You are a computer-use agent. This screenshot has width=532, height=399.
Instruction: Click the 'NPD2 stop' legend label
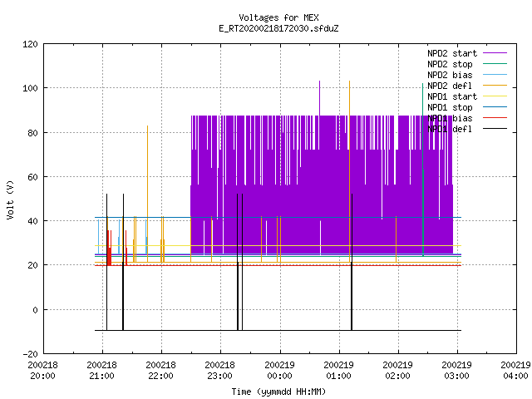(x=450, y=64)
